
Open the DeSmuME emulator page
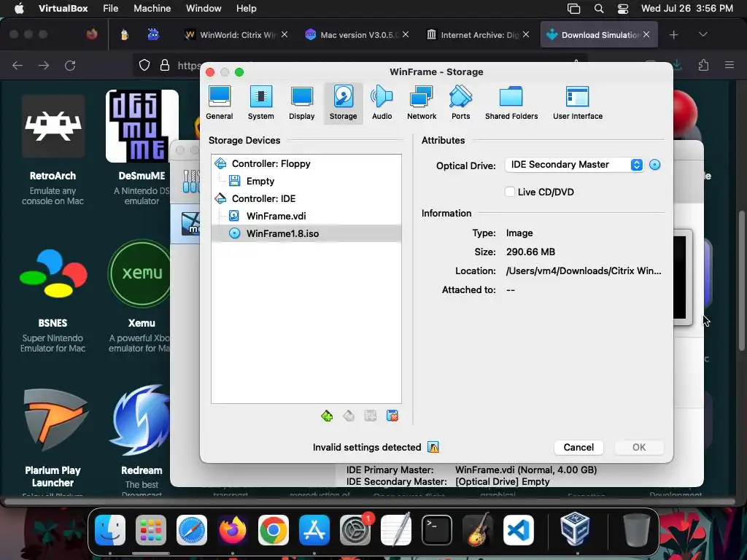pyautogui.click(x=142, y=149)
